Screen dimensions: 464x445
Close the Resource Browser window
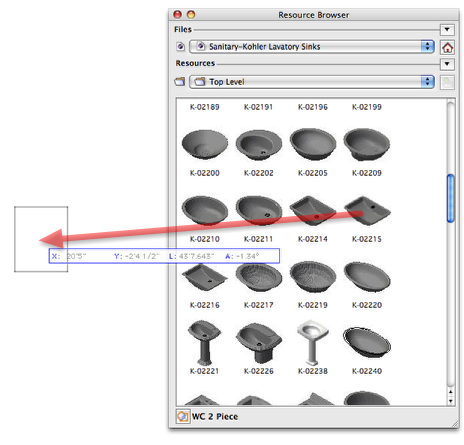click(x=178, y=15)
